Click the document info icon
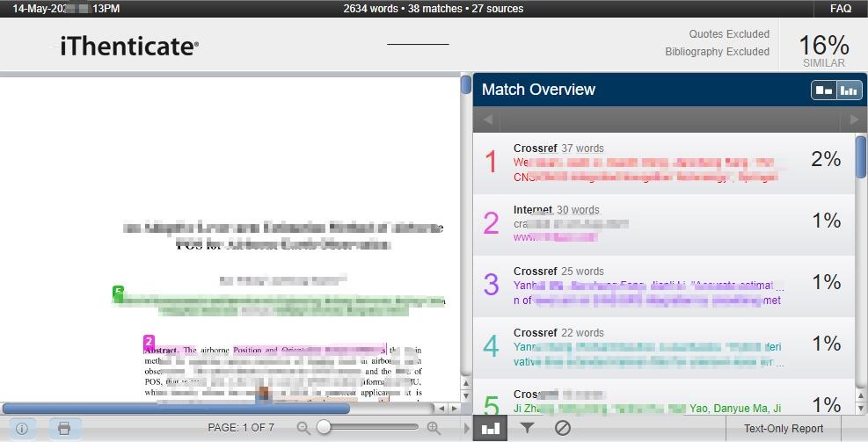 pyautogui.click(x=22, y=429)
